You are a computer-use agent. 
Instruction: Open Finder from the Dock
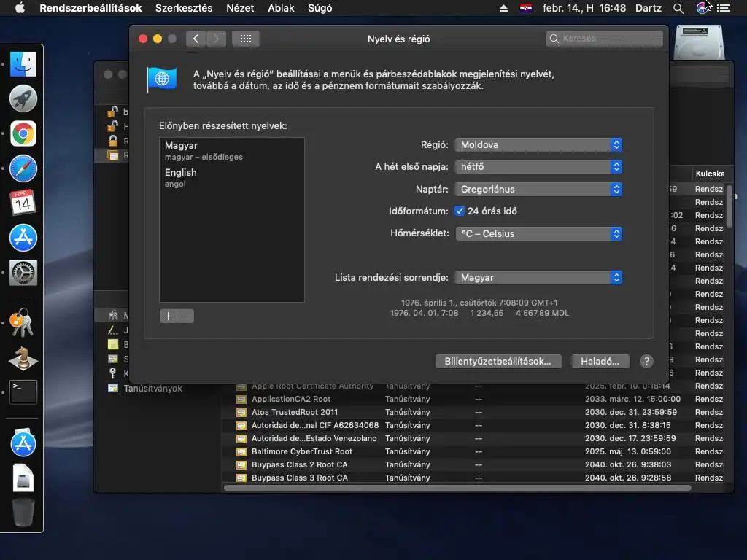pyautogui.click(x=23, y=64)
